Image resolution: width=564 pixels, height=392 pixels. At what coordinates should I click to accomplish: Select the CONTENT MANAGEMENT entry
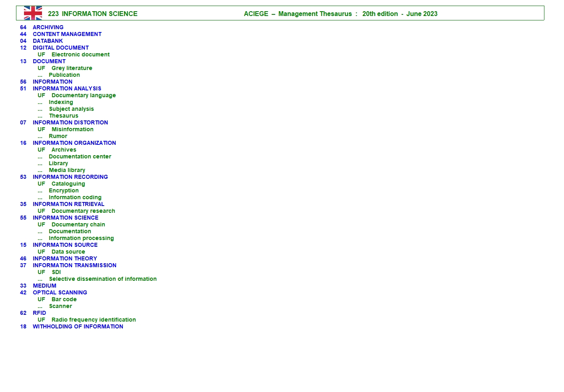coord(67,34)
